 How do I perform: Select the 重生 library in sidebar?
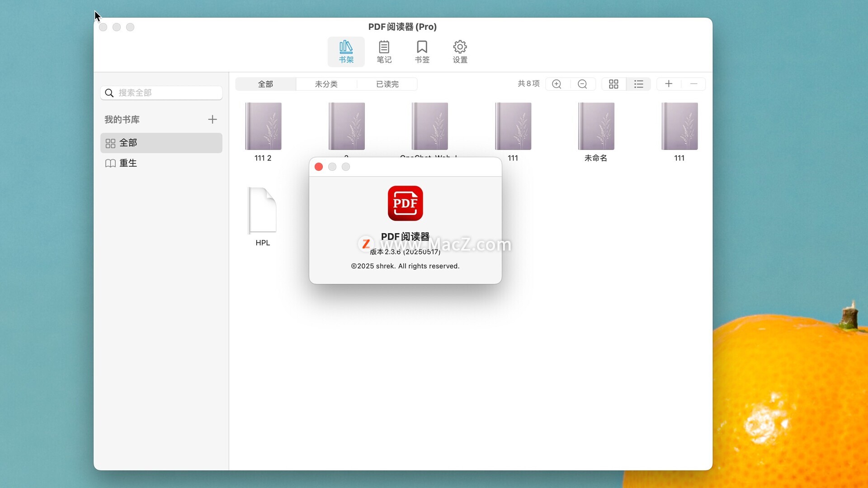161,163
